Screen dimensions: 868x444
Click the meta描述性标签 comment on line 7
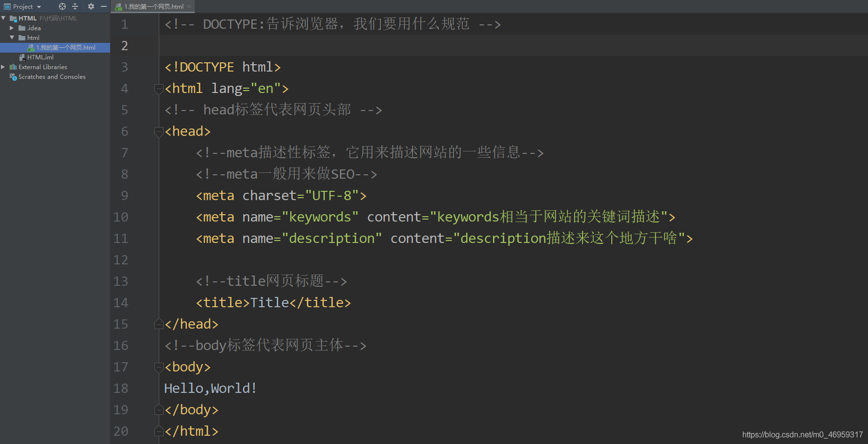point(370,153)
